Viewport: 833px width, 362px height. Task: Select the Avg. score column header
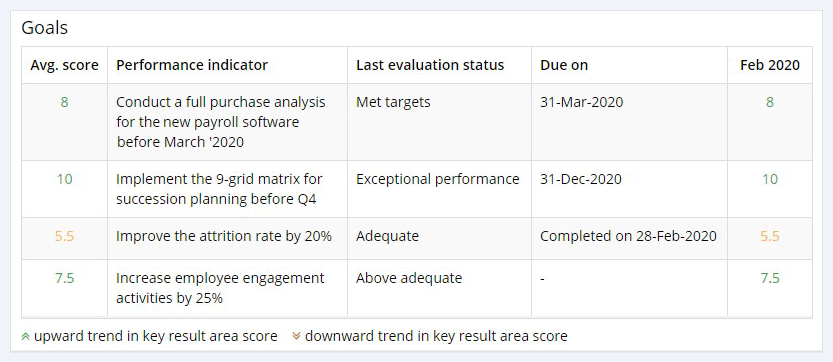pos(64,65)
